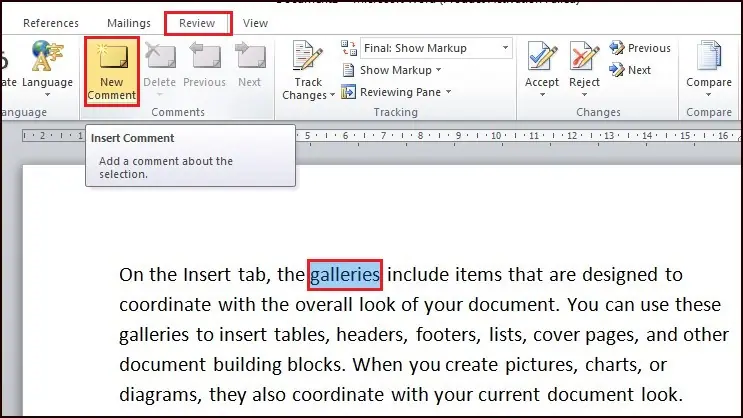Switch to the View tab
The width and height of the screenshot is (743, 418).
[255, 23]
